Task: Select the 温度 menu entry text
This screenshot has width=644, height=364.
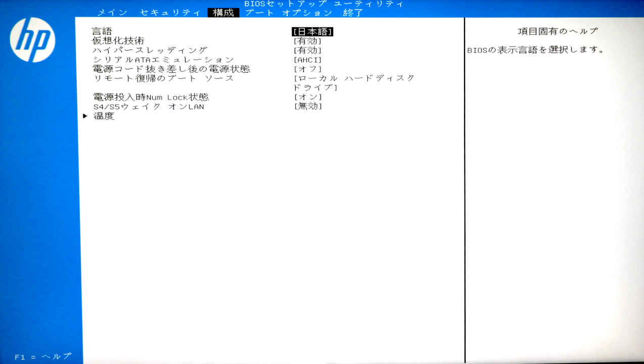Action: pyautogui.click(x=104, y=116)
